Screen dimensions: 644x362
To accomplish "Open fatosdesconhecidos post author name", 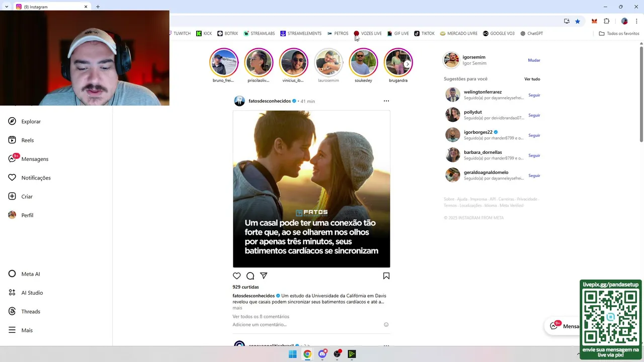I will pyautogui.click(x=270, y=101).
